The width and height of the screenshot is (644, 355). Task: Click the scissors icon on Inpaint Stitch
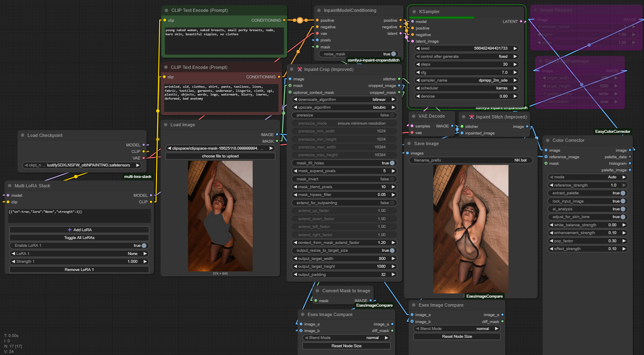[x=472, y=117]
